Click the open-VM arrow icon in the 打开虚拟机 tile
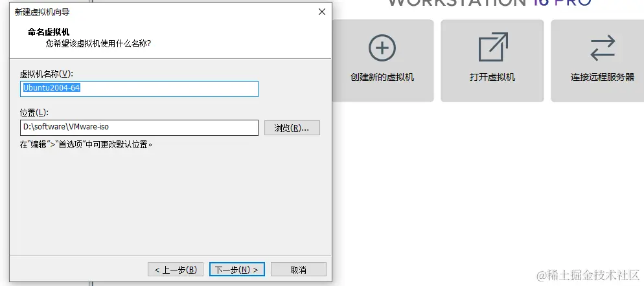 pyautogui.click(x=493, y=47)
